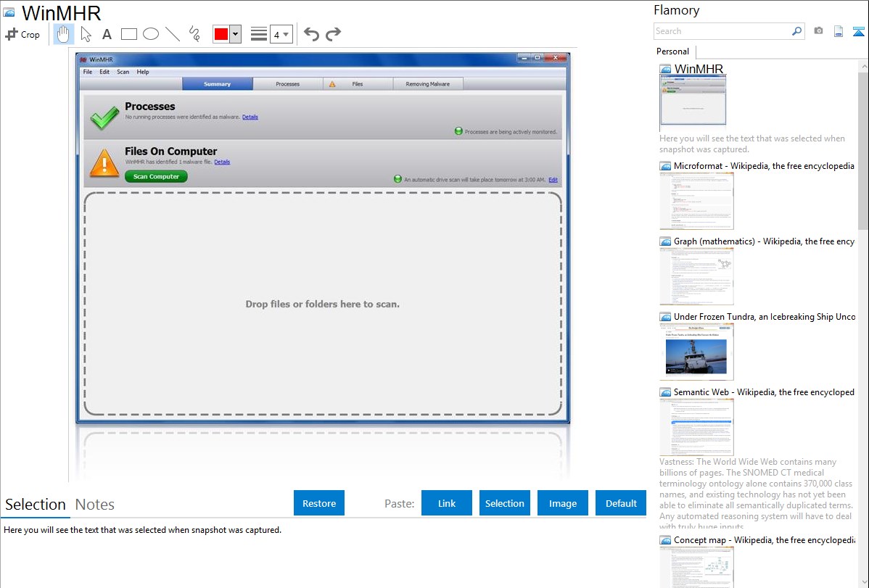
Task: Undo the last annotation
Action: (311, 34)
